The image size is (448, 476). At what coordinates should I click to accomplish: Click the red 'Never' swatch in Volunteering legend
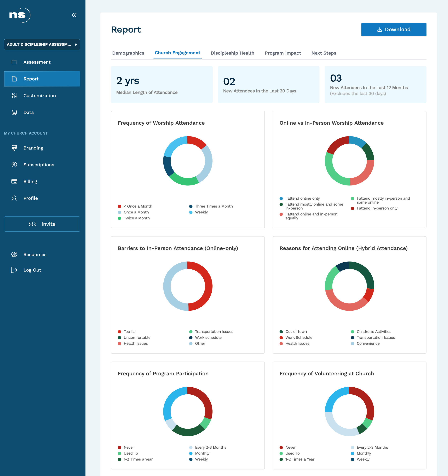[x=281, y=447]
